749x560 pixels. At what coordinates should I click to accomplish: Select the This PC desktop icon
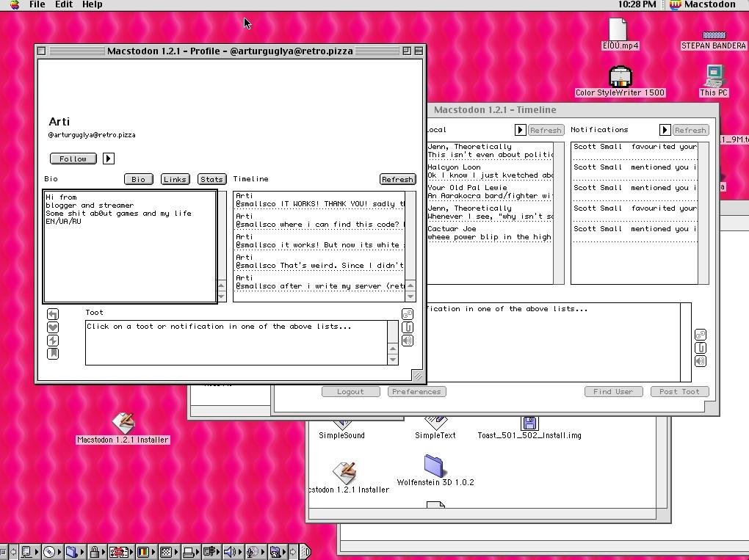click(x=714, y=81)
